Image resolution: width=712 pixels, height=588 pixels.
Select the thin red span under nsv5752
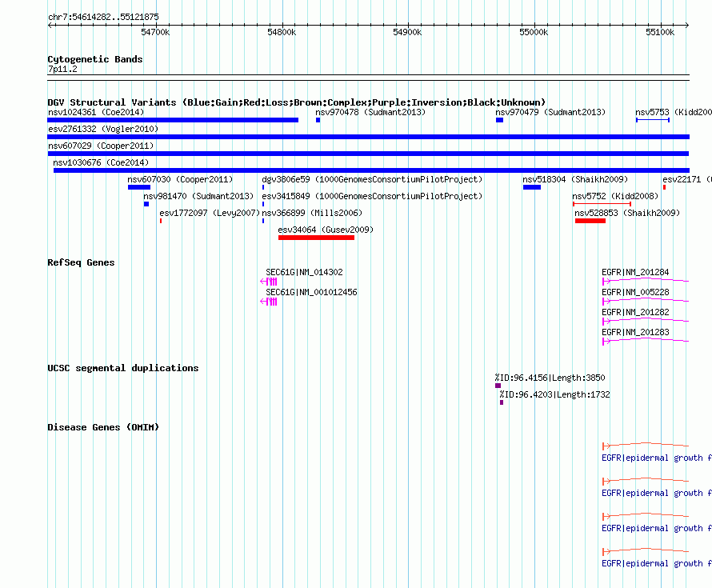point(602,204)
